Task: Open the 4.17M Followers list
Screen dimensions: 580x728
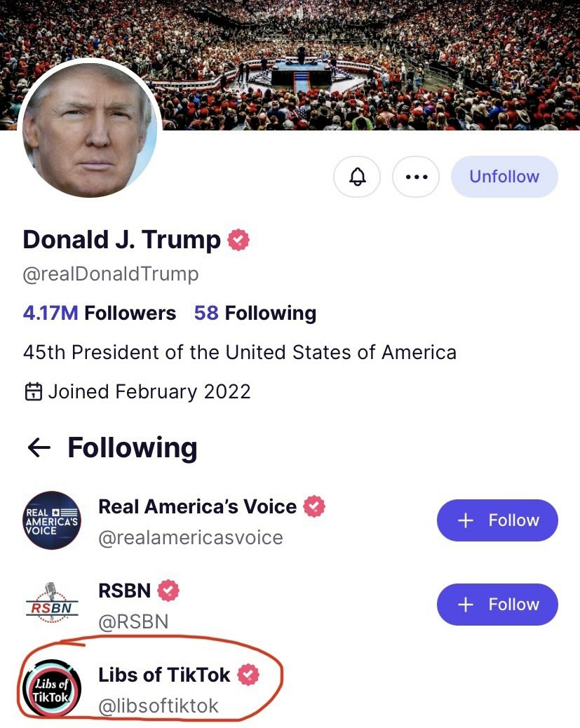Action: (99, 313)
